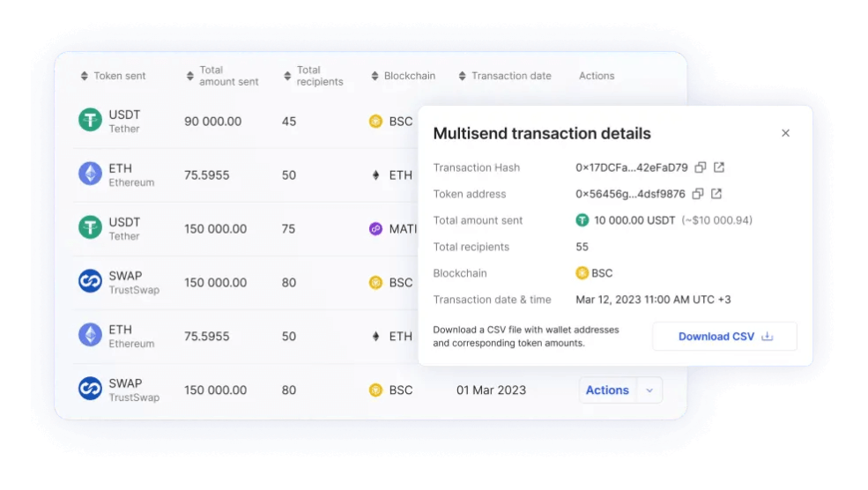This screenshot has width=868, height=490.
Task: Select the 90 000.00 amount cell
Action: (212, 122)
